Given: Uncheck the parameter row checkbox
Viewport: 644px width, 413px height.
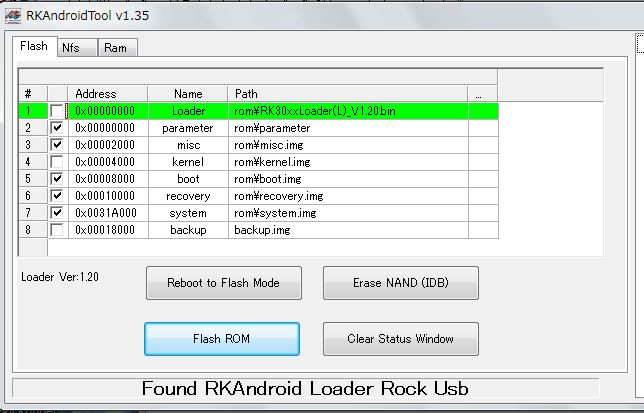Looking at the screenshot, I should pyautogui.click(x=57, y=128).
